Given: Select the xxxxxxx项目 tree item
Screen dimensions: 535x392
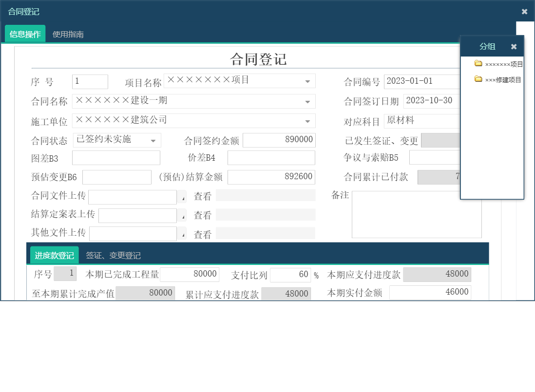Looking at the screenshot, I should click(x=502, y=63).
